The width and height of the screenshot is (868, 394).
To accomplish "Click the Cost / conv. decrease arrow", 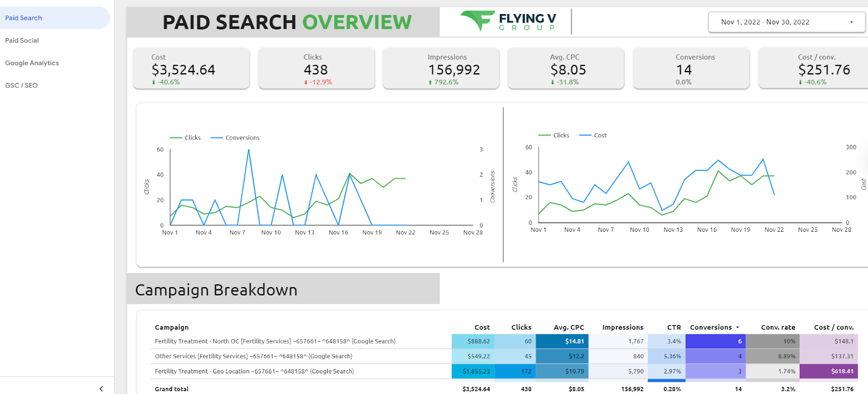I will click(x=800, y=82).
